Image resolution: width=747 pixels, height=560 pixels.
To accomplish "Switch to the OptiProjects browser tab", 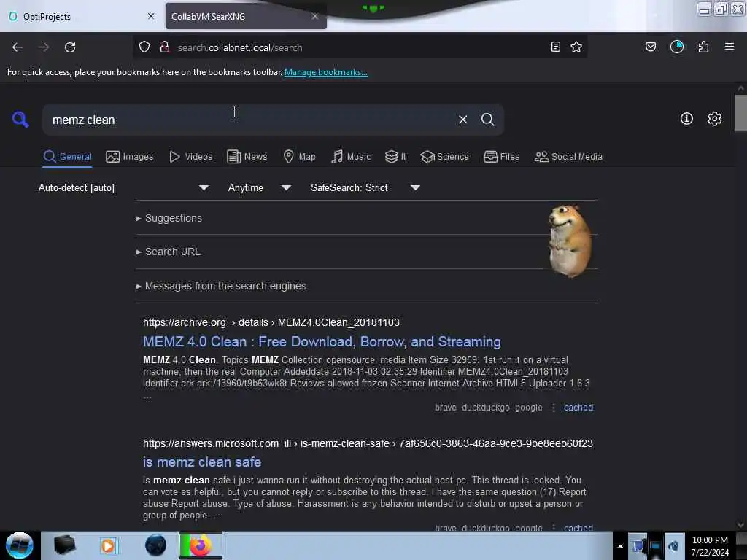I will (81, 16).
